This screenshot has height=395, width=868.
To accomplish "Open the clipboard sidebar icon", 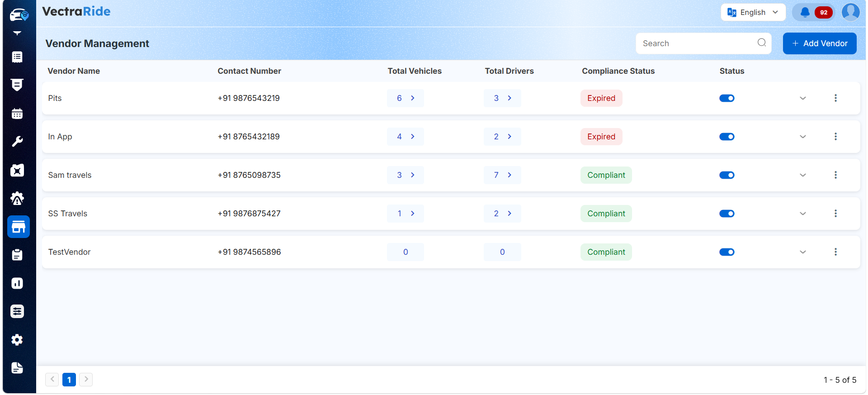I will (17, 255).
